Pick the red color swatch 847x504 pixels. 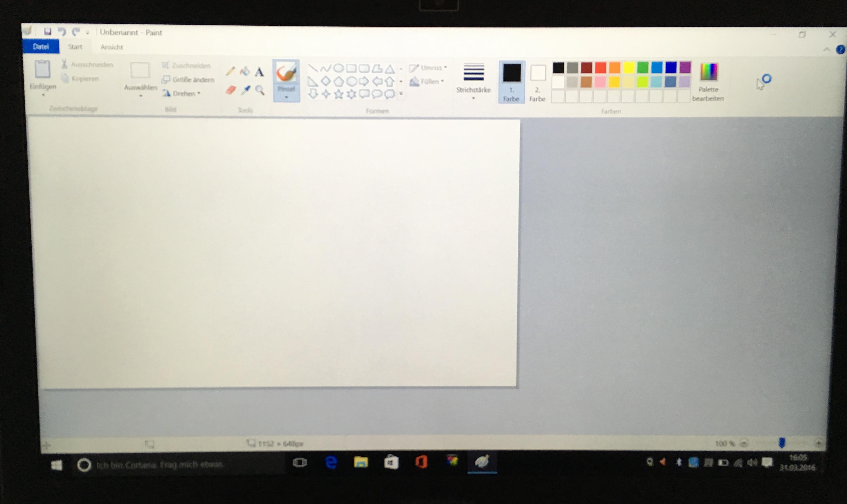pos(600,68)
